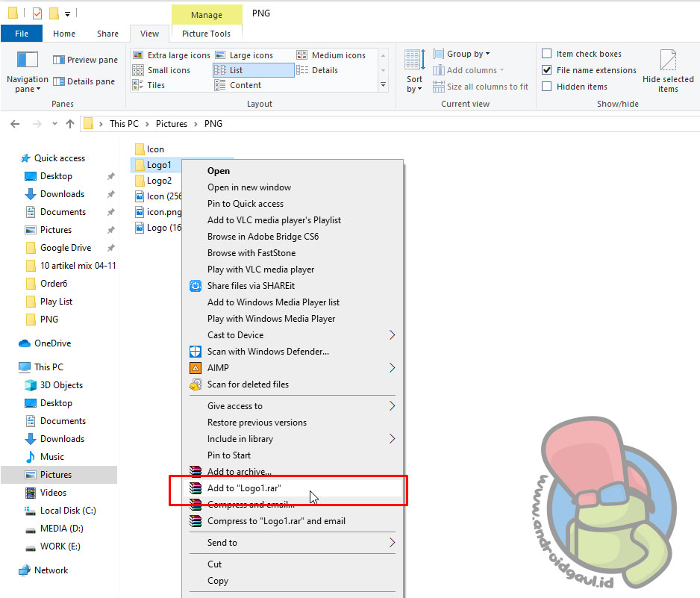The image size is (700, 598).
Task: Expand the Send to submenu arrow
Action: 392,543
